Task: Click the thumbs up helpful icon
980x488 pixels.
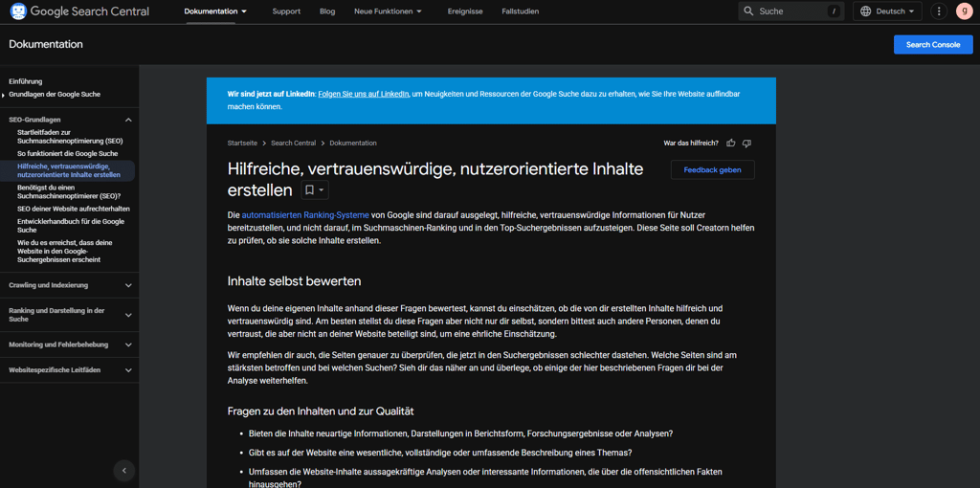Action: 730,144
